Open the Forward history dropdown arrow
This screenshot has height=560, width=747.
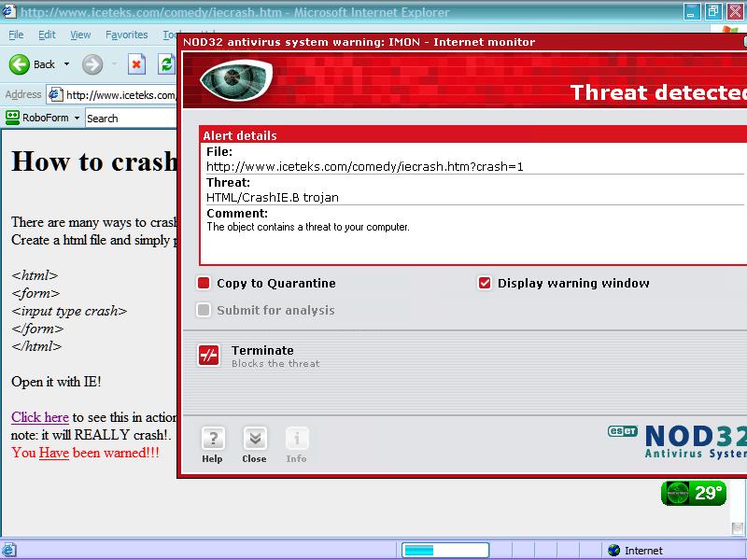coord(112,64)
